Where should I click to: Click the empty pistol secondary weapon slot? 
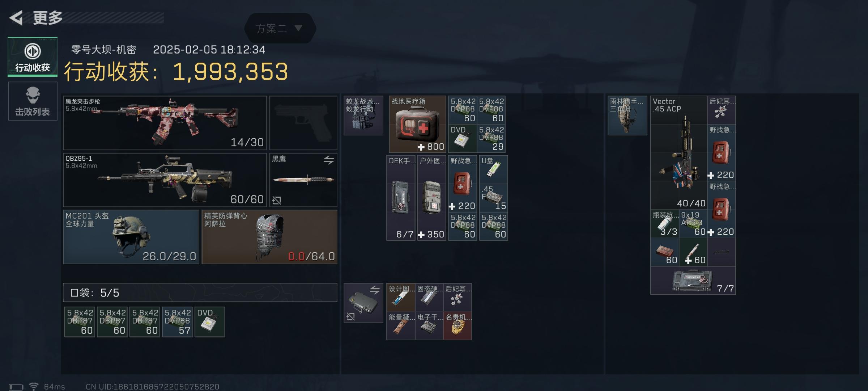click(303, 123)
